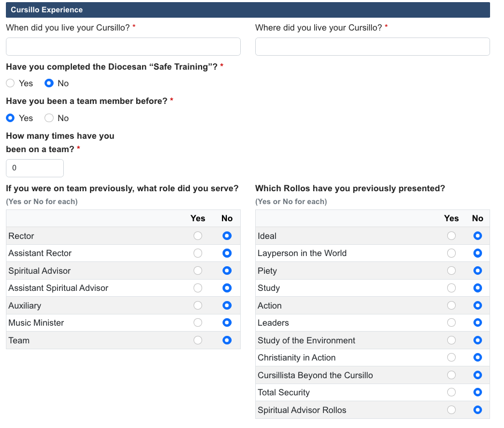Mark Yes for Leaders rollo
The image size is (504, 428).
click(x=451, y=322)
